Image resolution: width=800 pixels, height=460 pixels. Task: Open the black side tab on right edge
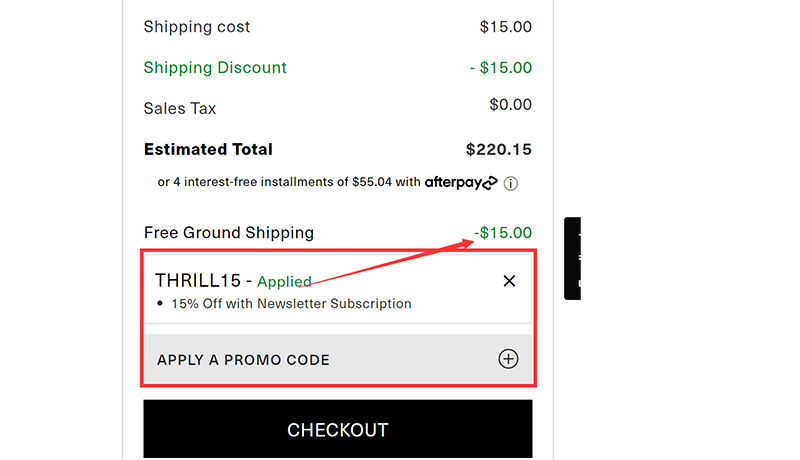point(572,258)
